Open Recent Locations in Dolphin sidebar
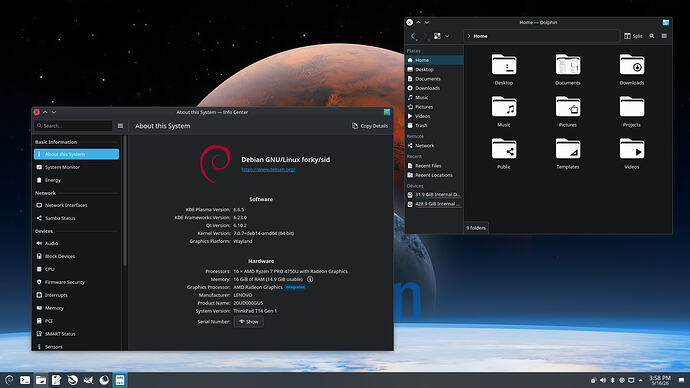This screenshot has height=388, width=690. click(434, 175)
